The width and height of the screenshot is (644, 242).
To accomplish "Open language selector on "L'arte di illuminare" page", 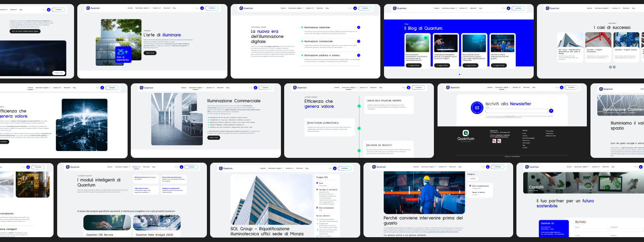I will 197,8.
